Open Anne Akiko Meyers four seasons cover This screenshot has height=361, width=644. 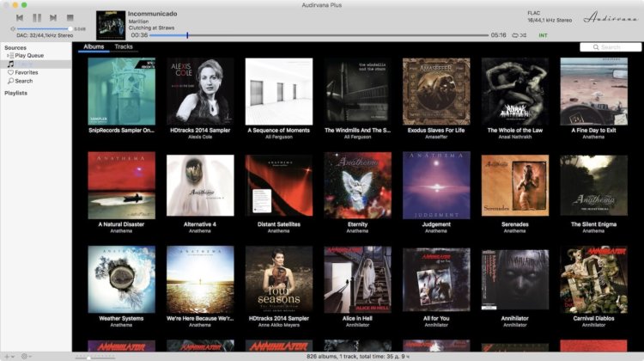click(279, 279)
